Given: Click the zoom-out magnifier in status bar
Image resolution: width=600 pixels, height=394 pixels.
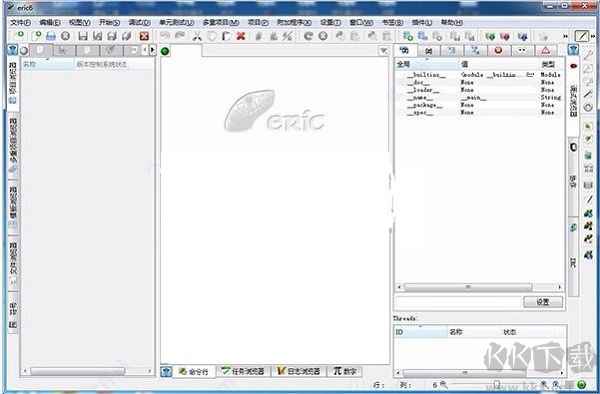Looking at the screenshot, I should [x=444, y=384].
